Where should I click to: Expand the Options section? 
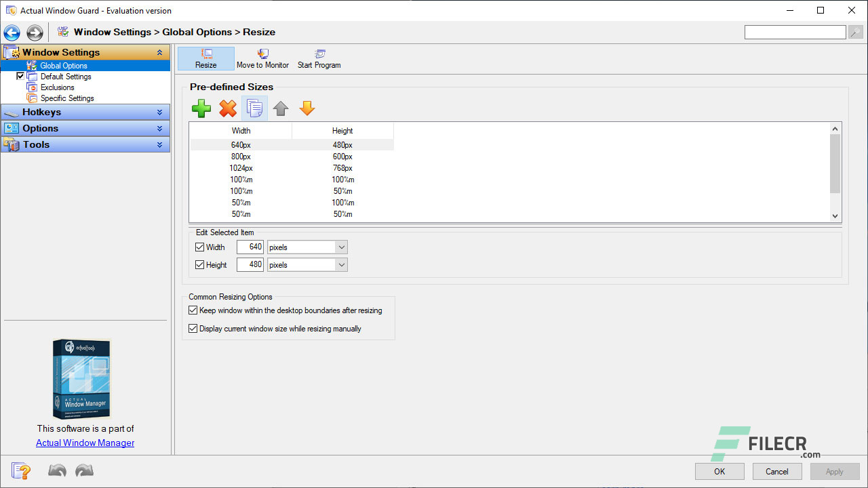tap(159, 129)
